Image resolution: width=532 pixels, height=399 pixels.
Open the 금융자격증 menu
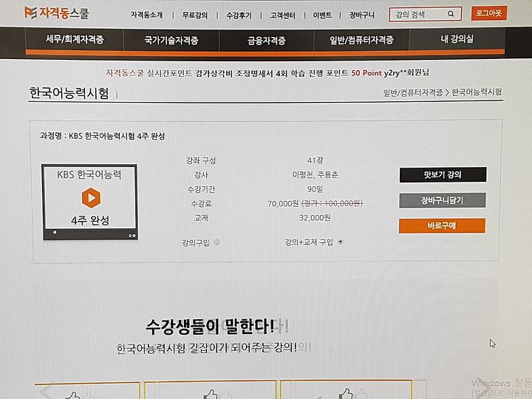[267, 41]
